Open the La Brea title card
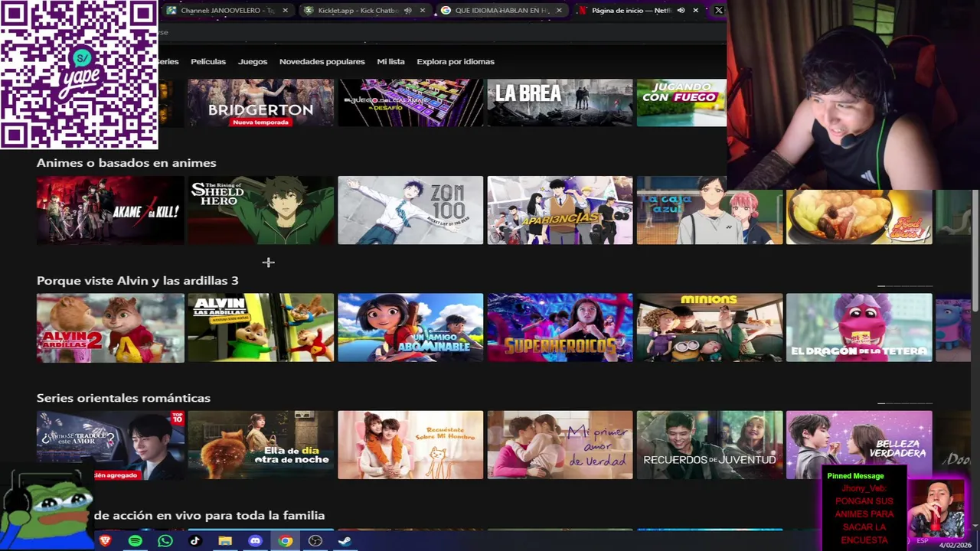 pyautogui.click(x=560, y=103)
